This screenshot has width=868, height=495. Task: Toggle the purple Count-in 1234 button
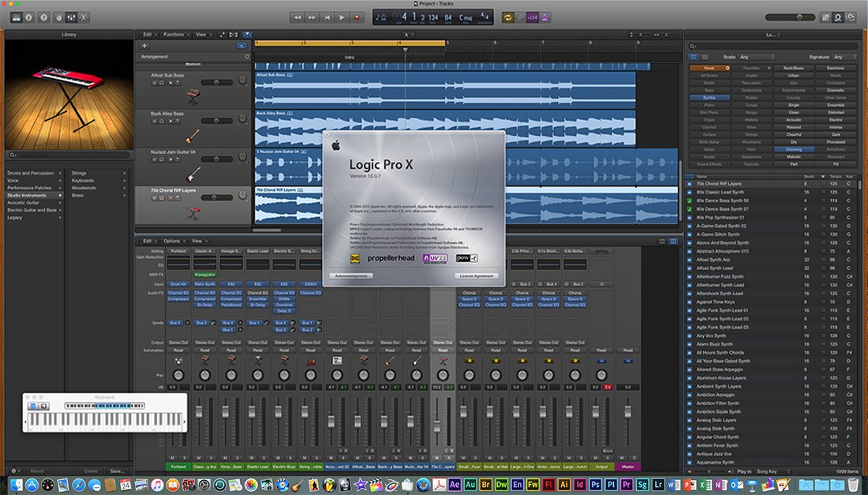click(533, 17)
